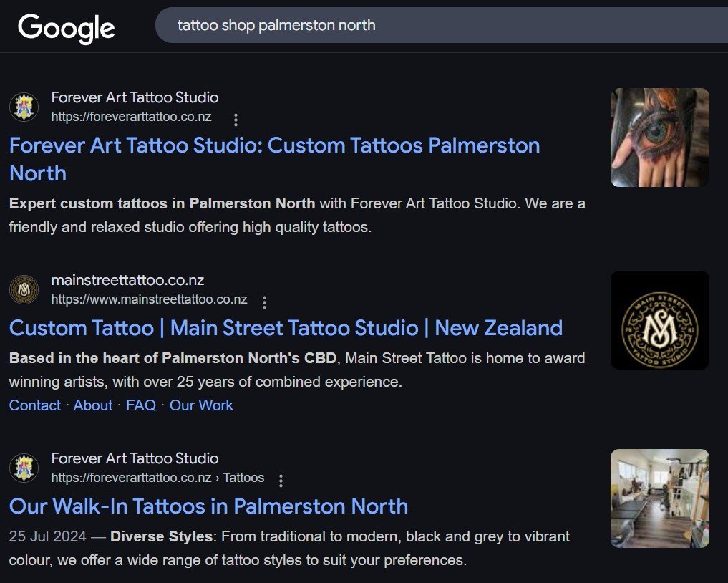This screenshot has width=728, height=583.
Task: Click the https://www.mainstreettattoo.co.nz URL text
Action: (x=149, y=299)
